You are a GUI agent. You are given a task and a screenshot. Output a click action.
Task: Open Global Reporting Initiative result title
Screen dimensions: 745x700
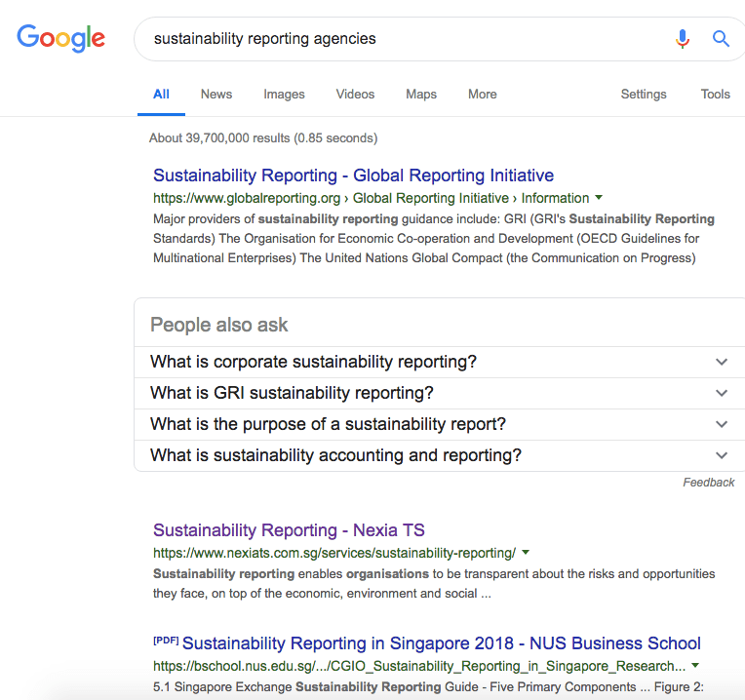point(353,175)
